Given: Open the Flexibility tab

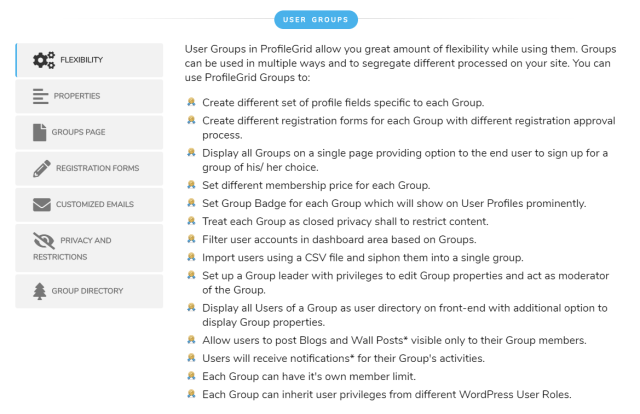Looking at the screenshot, I should [x=89, y=60].
